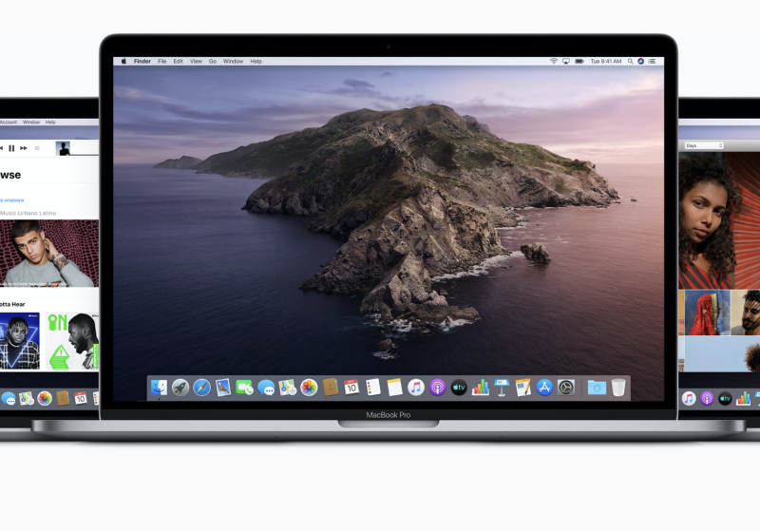Open Podcasts in the right laptop dock
The width and height of the screenshot is (760, 532).
pyautogui.click(x=707, y=399)
